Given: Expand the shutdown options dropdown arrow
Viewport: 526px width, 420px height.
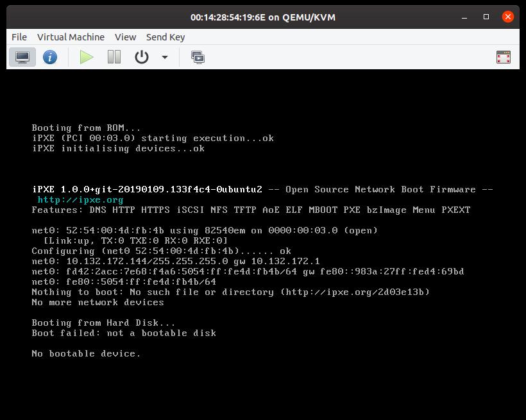Looking at the screenshot, I should pyautogui.click(x=165, y=57).
